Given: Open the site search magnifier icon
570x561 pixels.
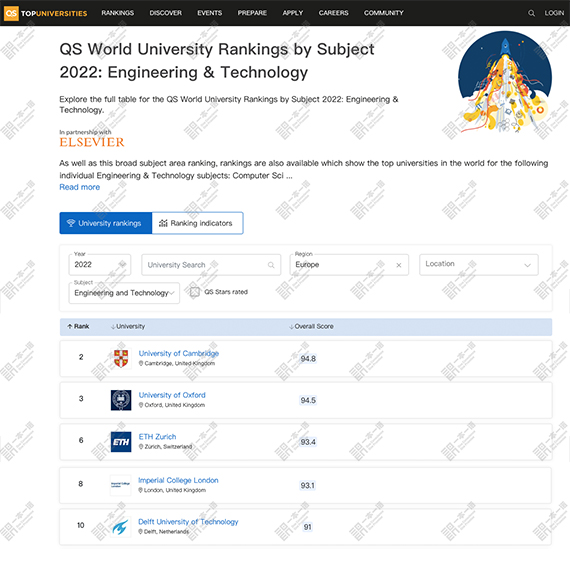Looking at the screenshot, I should [x=531, y=13].
